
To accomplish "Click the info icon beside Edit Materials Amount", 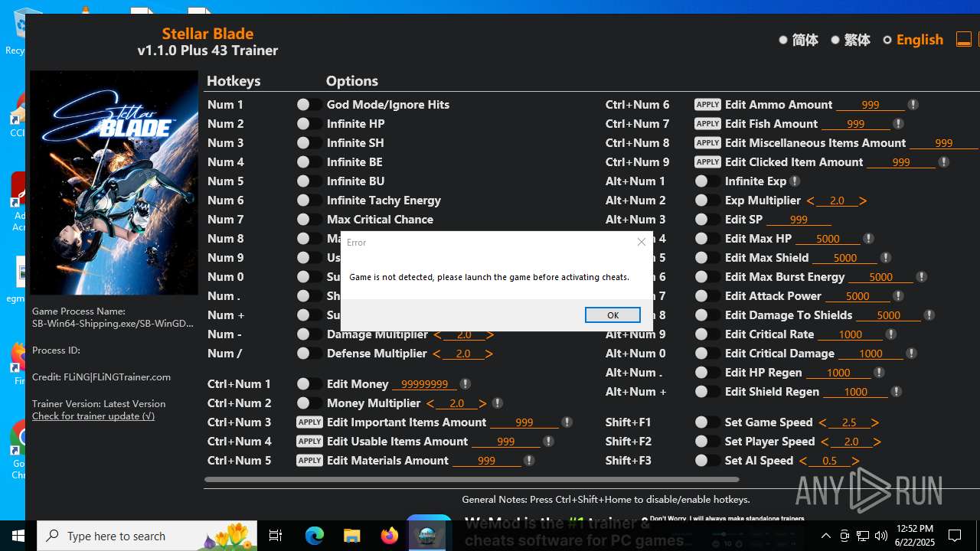I will click(x=528, y=461).
